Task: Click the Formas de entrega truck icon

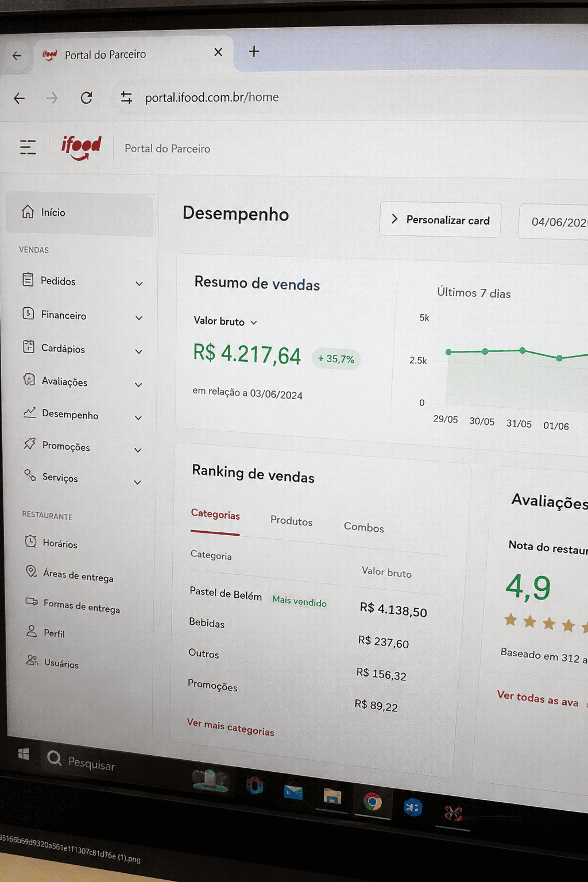Action: (x=32, y=601)
